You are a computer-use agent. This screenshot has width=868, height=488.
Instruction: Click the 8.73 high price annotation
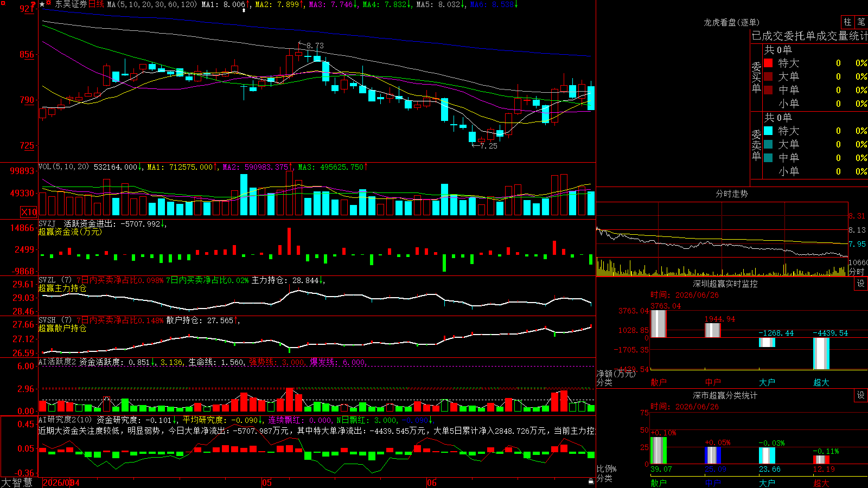315,46
